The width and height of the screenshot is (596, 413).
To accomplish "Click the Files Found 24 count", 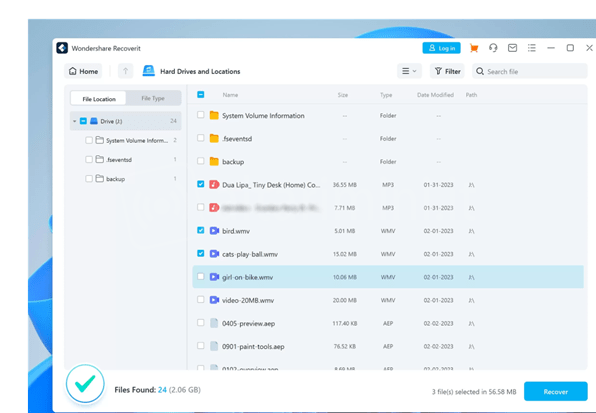I will click(162, 390).
